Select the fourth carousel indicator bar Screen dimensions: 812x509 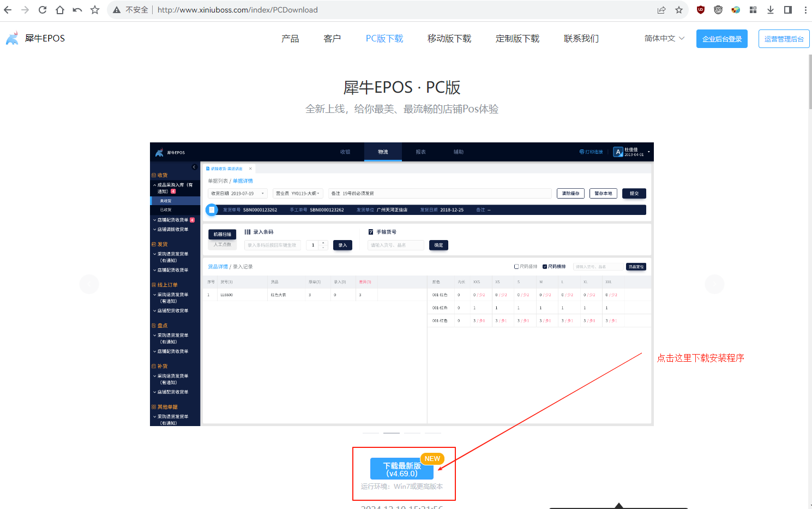coord(433,433)
